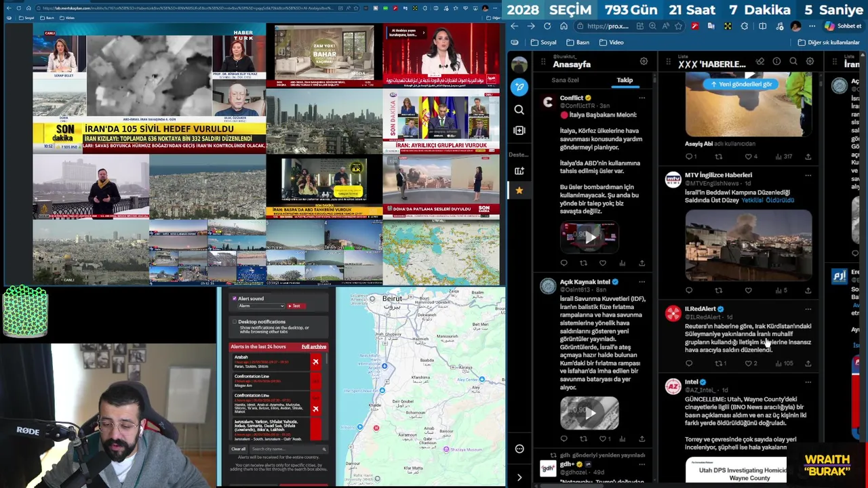This screenshot has height=488, width=868.
Task: Open browser profile avatar
Action: [795, 26]
